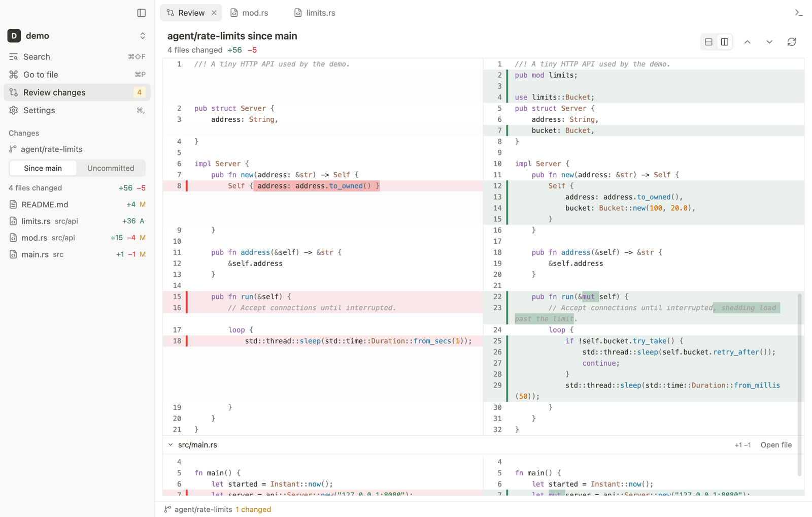Screen dimensions: 812x517
Task: Collapse the src/main.rs diff section
Action: pos(171,445)
